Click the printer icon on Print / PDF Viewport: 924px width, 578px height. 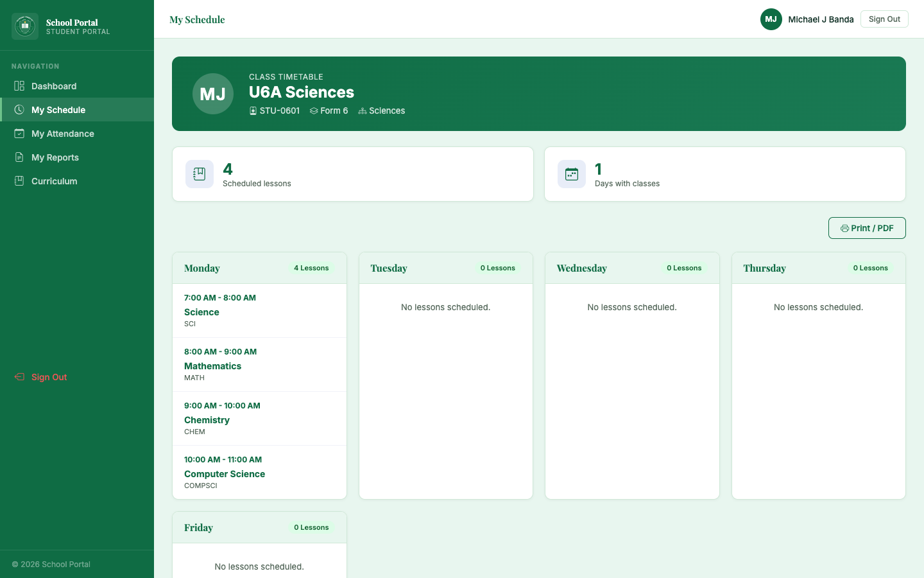pyautogui.click(x=844, y=228)
